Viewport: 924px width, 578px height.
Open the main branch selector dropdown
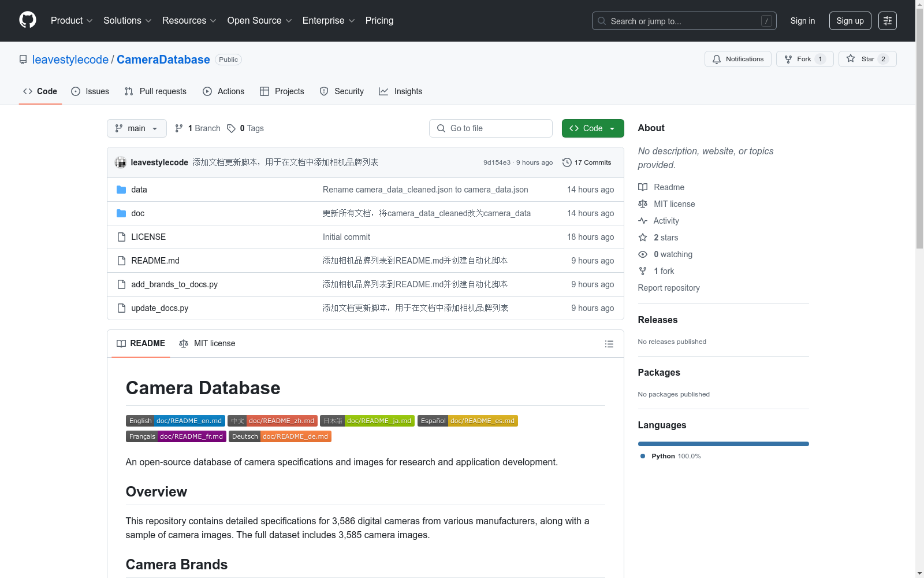pos(137,128)
